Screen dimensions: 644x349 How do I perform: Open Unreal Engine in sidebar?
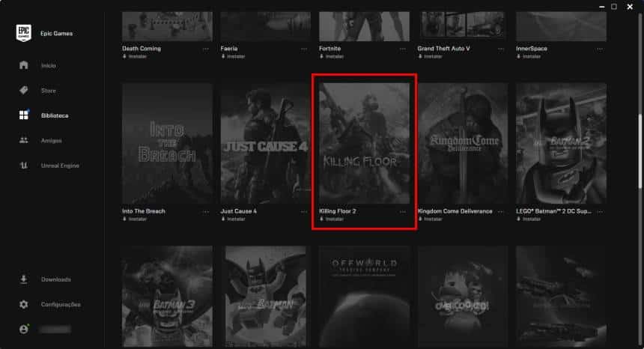[60, 166]
